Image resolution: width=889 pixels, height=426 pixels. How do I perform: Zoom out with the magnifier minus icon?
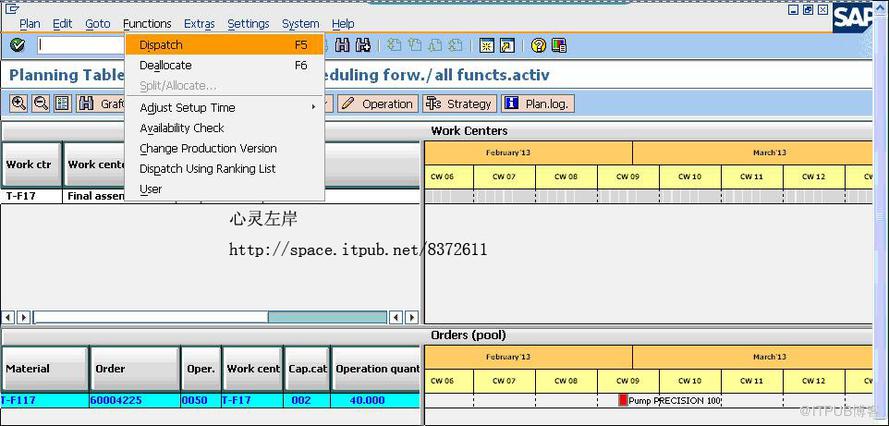(40, 103)
